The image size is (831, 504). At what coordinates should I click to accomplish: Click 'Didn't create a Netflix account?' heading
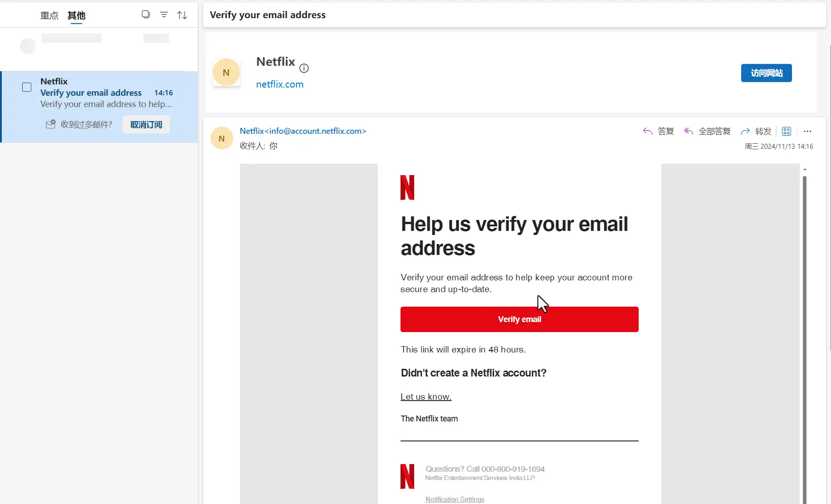(x=474, y=373)
